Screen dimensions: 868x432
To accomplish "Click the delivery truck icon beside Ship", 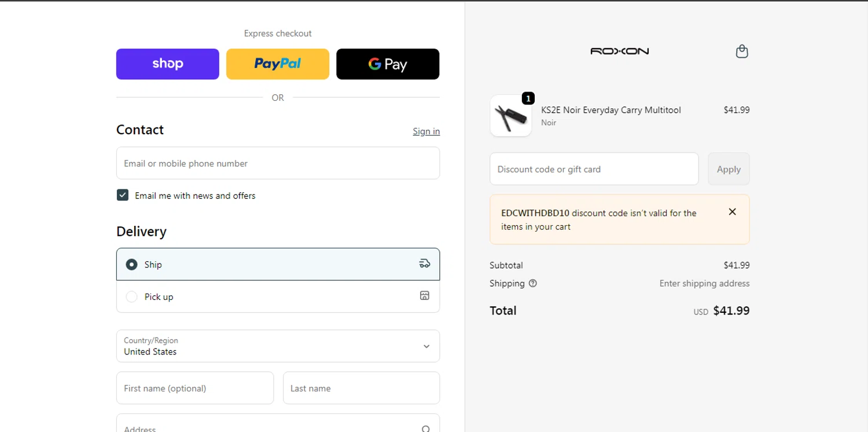I will tap(425, 264).
